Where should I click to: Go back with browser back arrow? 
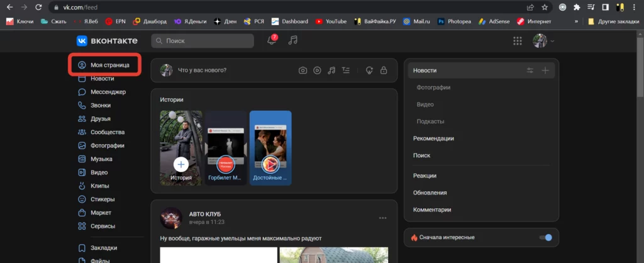tap(10, 7)
